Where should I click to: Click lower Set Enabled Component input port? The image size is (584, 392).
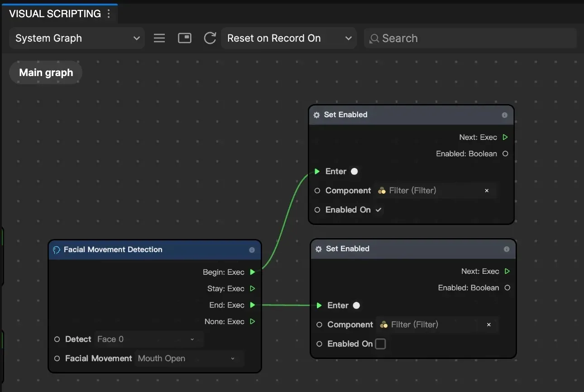tap(319, 325)
